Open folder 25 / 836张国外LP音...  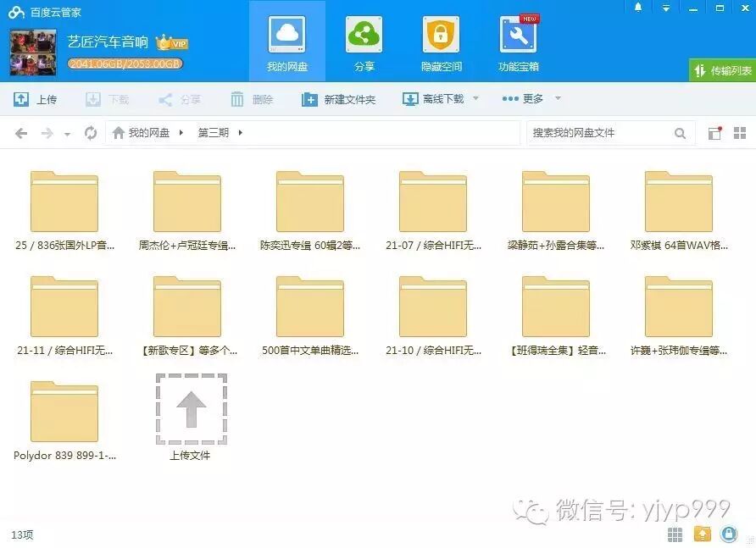pyautogui.click(x=64, y=211)
